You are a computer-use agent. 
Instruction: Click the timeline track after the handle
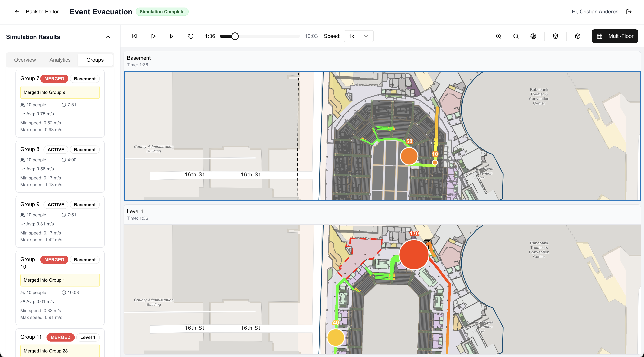pyautogui.click(x=269, y=36)
